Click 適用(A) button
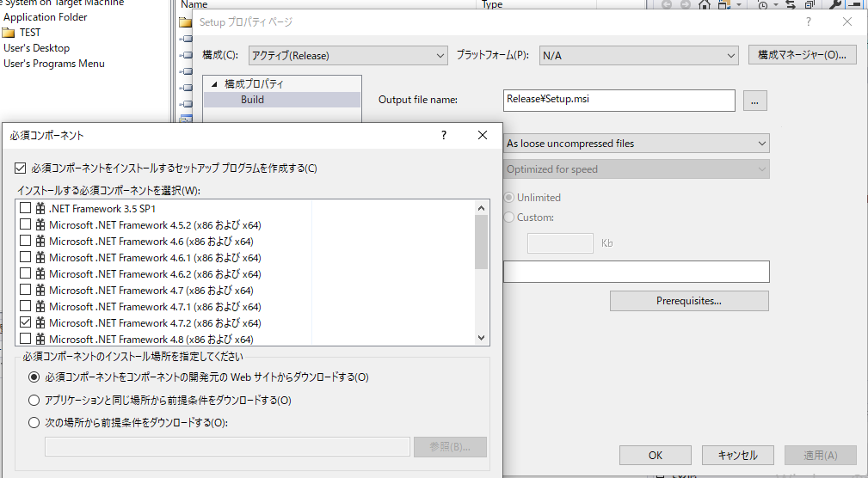This screenshot has width=868, height=478. coord(821,456)
